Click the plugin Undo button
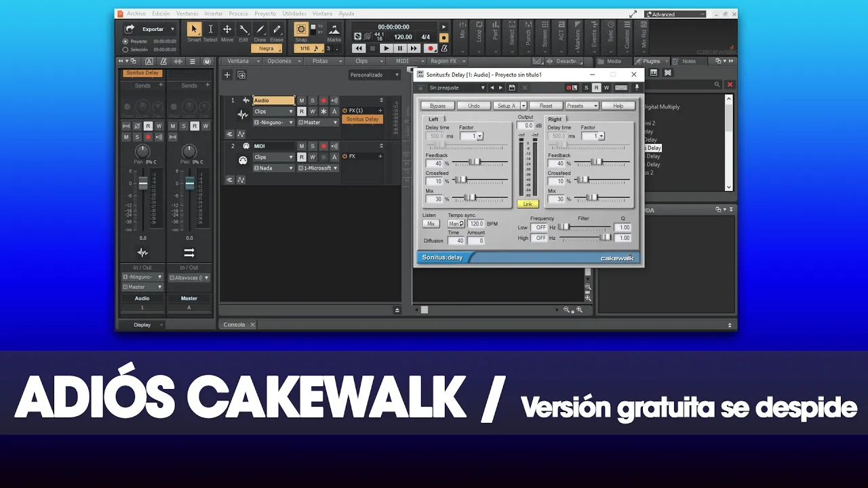The height and width of the screenshot is (488, 868). tap(473, 106)
